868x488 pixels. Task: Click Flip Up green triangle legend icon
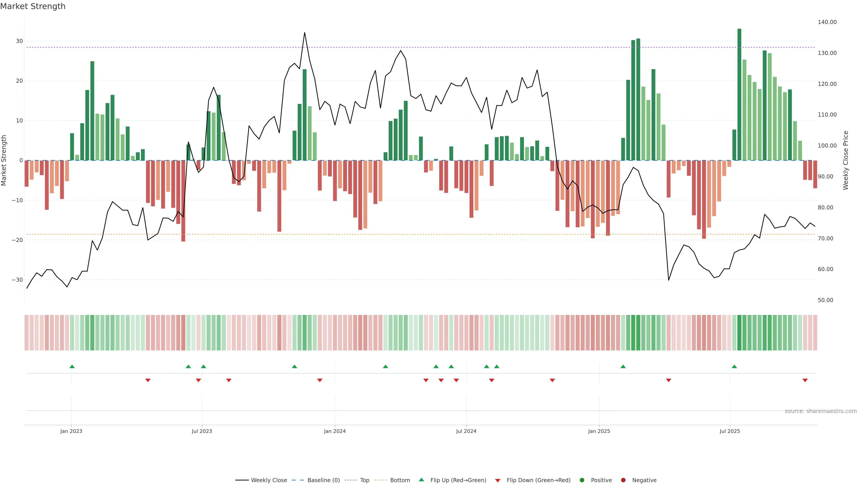(x=421, y=480)
